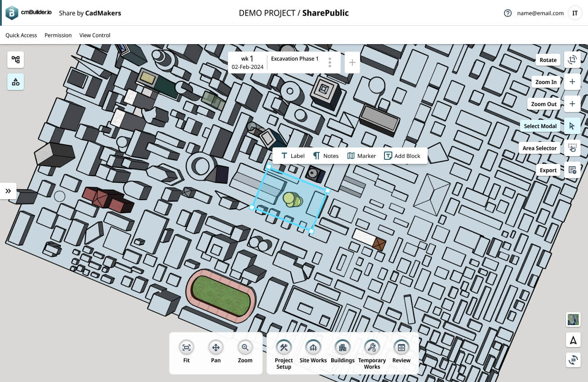Expand the collapsed left side panel
This screenshot has width=588, height=382.
pyautogui.click(x=8, y=191)
